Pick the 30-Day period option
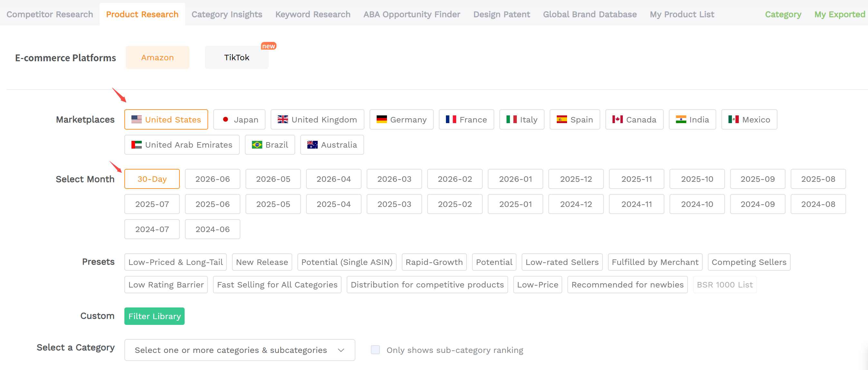 (x=152, y=179)
